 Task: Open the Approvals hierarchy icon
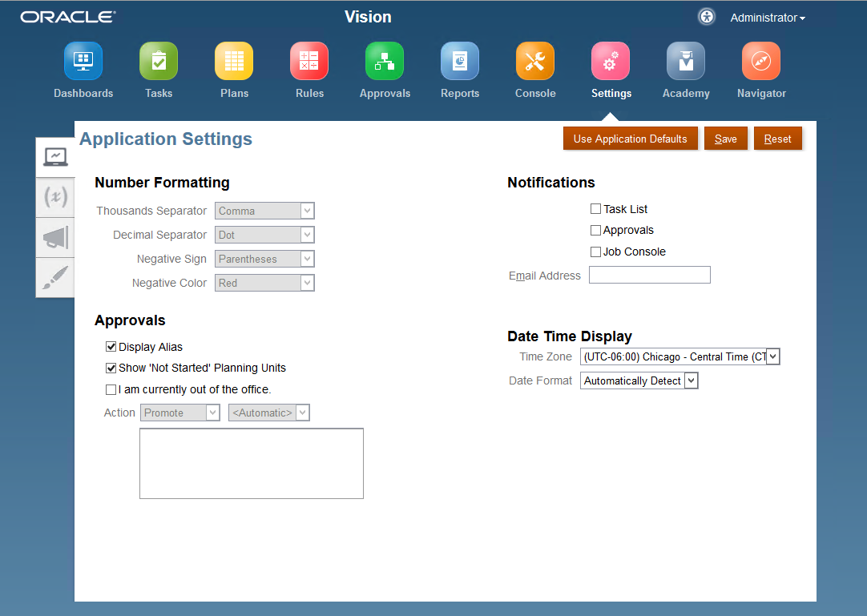[385, 61]
